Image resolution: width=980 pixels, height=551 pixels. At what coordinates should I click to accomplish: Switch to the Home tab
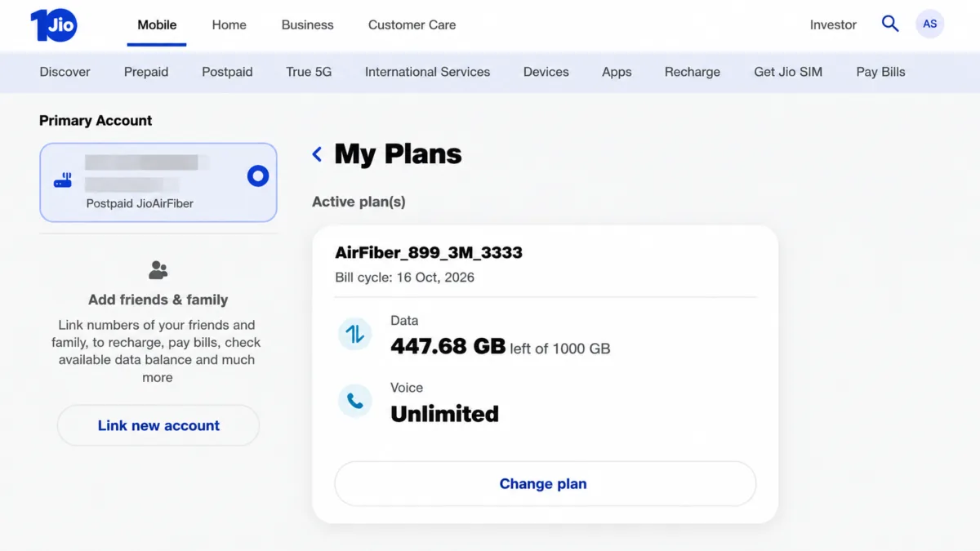click(x=229, y=24)
